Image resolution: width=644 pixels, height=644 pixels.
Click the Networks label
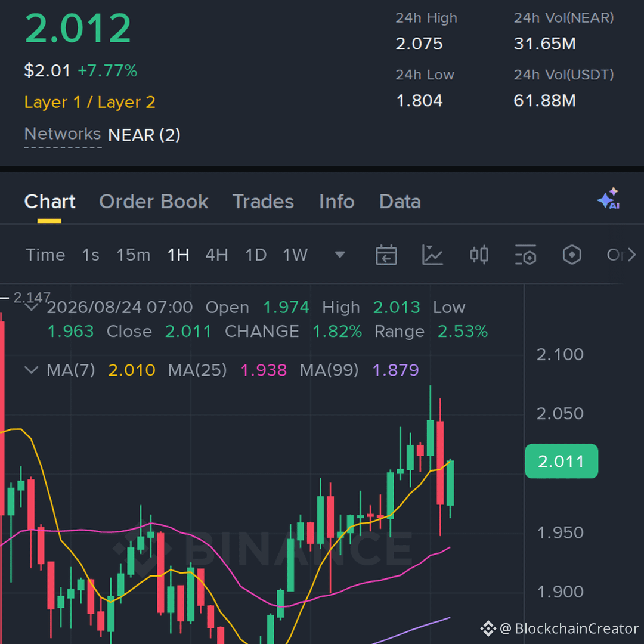tap(63, 134)
